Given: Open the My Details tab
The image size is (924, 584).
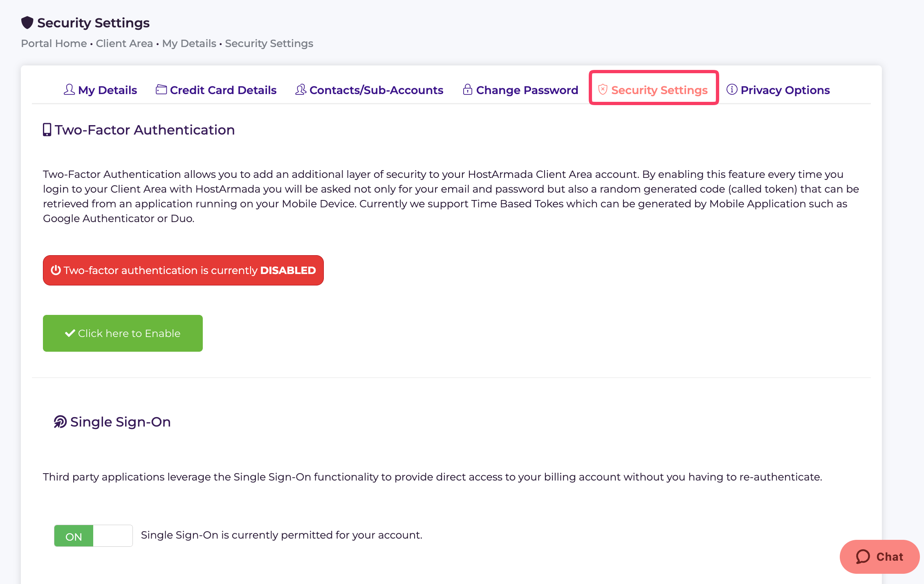Looking at the screenshot, I should click(x=100, y=90).
